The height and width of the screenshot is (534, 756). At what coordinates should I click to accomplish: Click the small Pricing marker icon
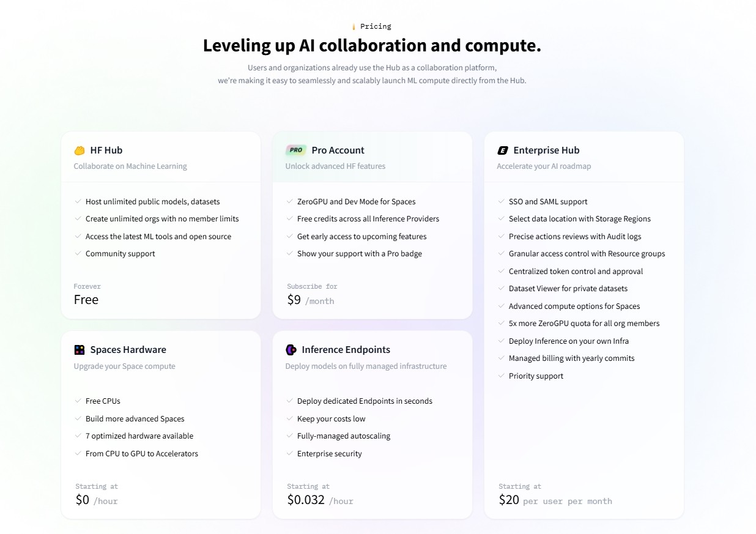pos(354,27)
